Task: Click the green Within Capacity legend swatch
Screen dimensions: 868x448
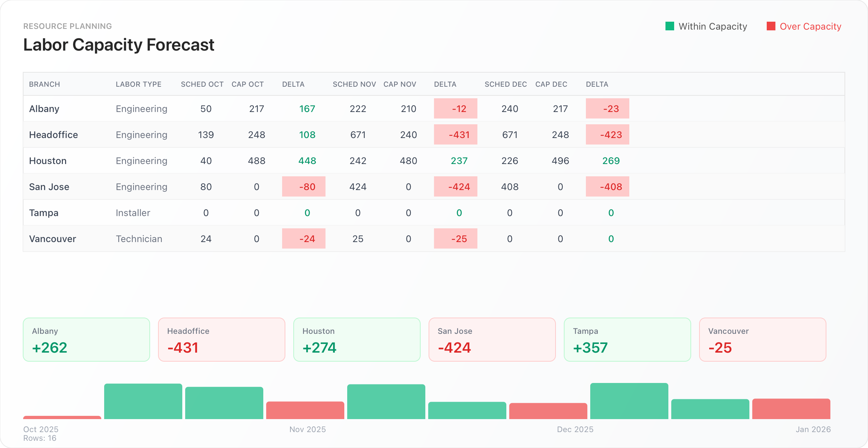Action: pos(670,26)
